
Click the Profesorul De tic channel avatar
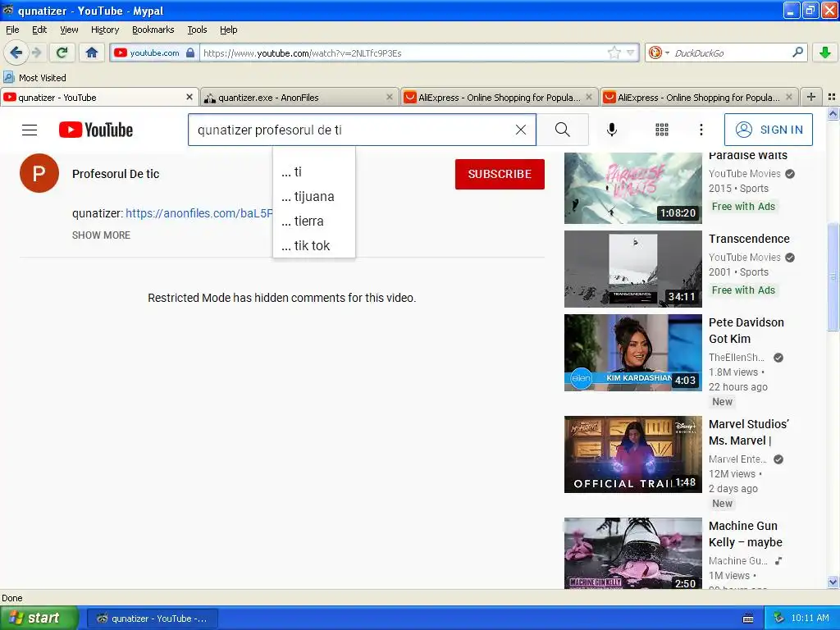39,174
